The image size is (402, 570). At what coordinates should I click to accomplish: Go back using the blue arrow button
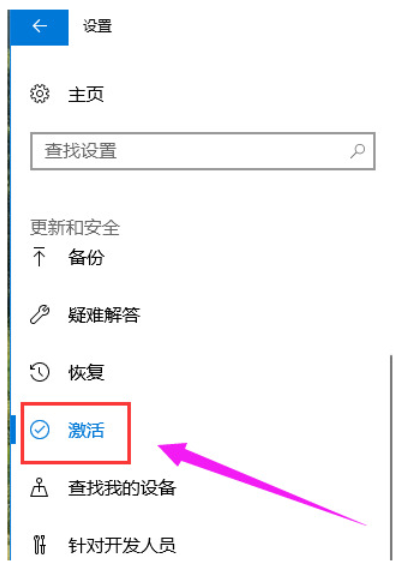(x=39, y=27)
